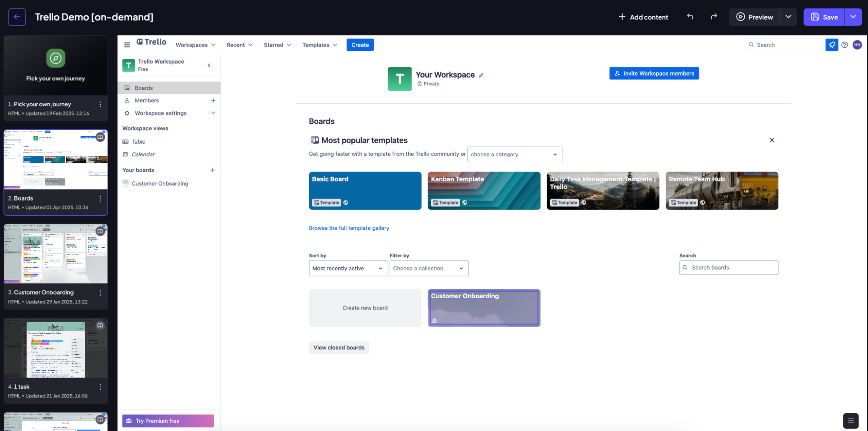Screen dimensions: 868x431
Task: Click Add content
Action: tap(643, 17)
